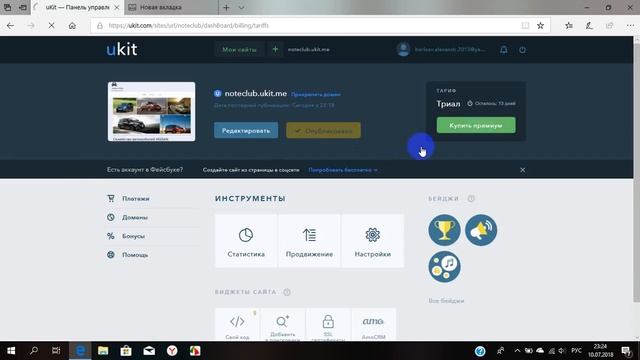The width and height of the screenshot is (640, 360).
Task: Click the trophy badge
Action: click(x=444, y=230)
